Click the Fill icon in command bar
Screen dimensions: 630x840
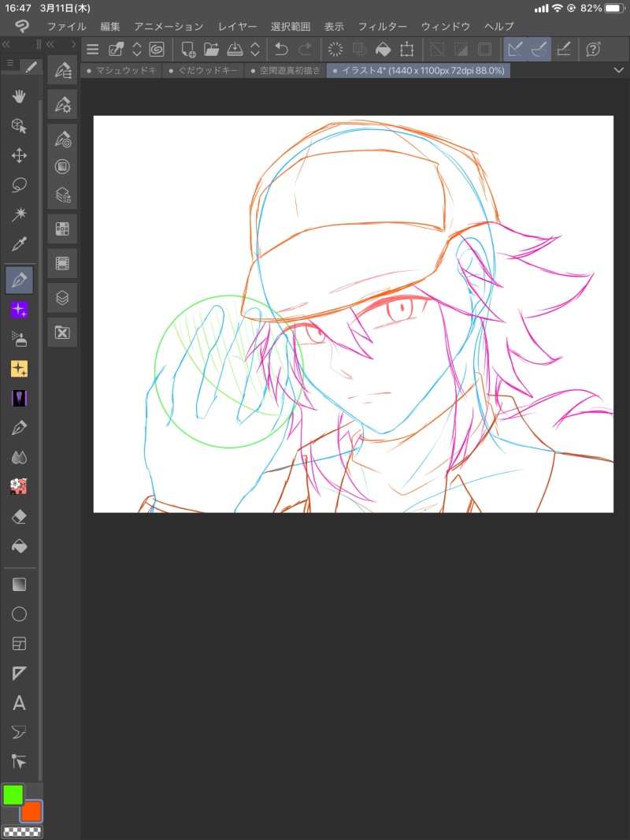point(384,50)
